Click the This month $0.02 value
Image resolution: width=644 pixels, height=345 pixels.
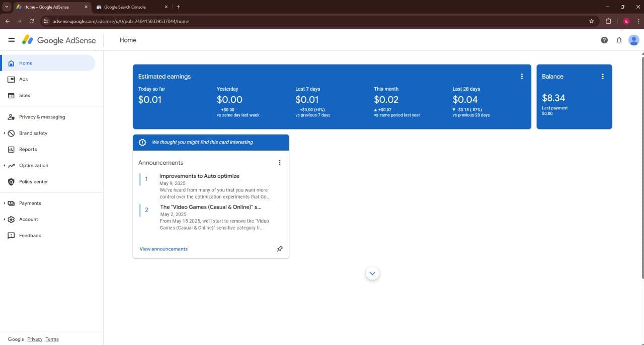[386, 100]
